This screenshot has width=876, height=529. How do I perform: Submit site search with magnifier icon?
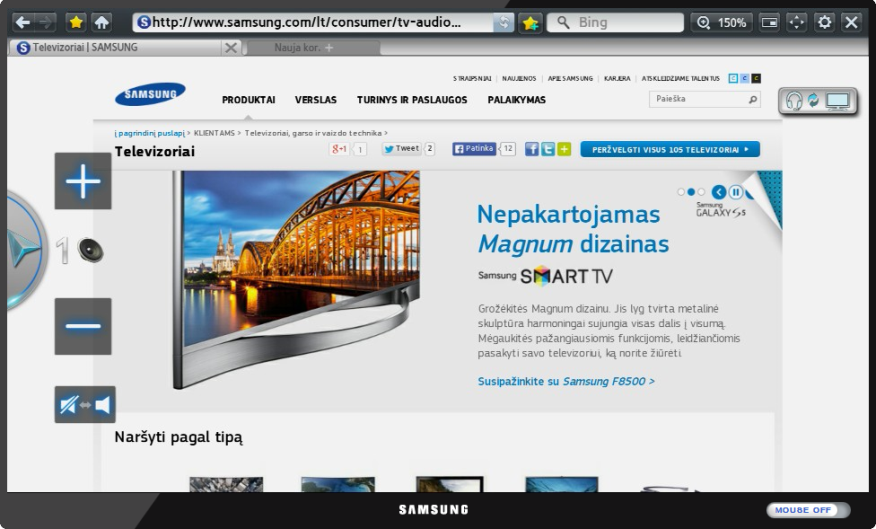pyautogui.click(x=753, y=99)
